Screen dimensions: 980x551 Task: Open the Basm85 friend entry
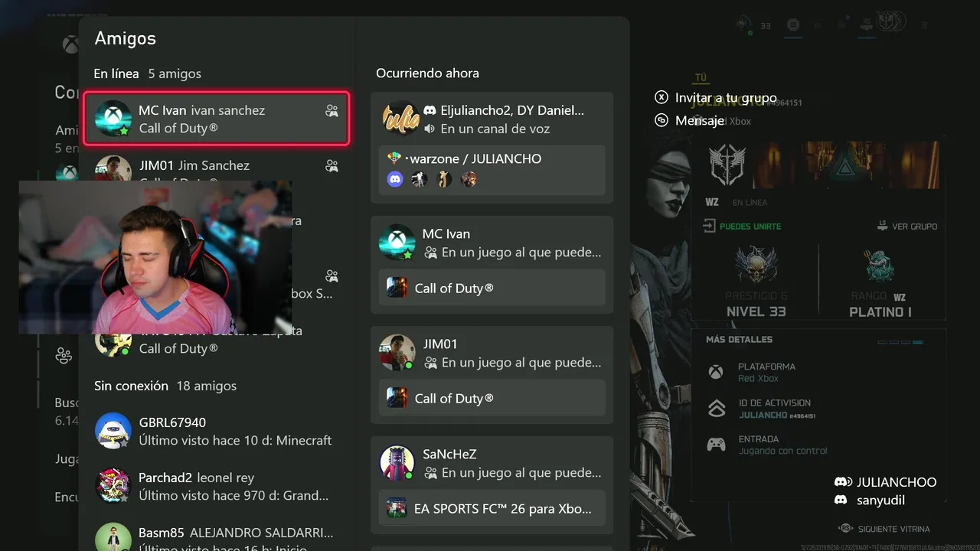pos(216,537)
